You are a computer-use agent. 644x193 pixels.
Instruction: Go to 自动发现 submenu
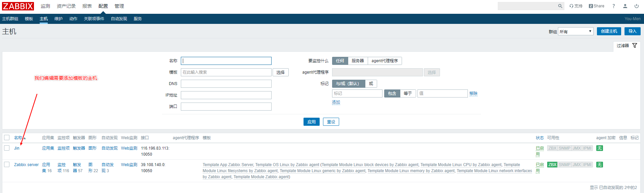(x=119, y=19)
